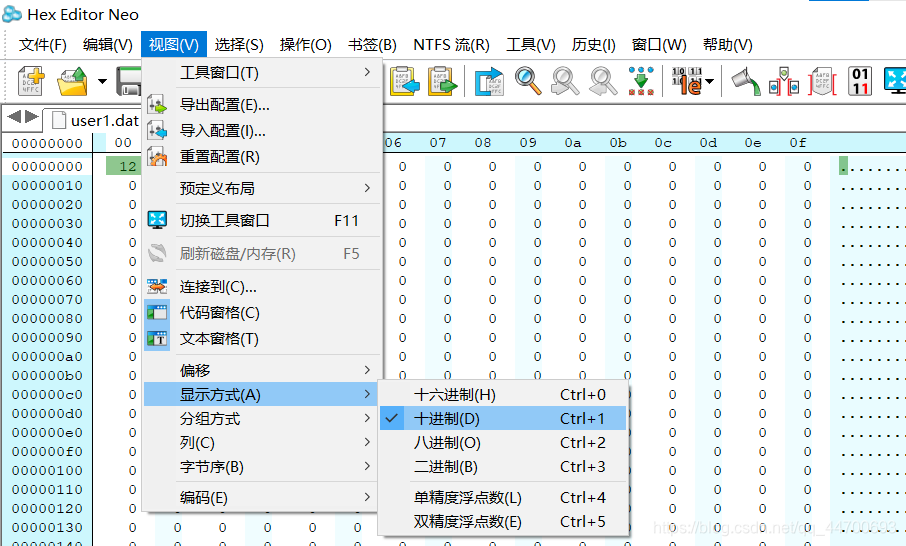Open the 历史(I) menu
The height and width of the screenshot is (546, 906).
(593, 44)
